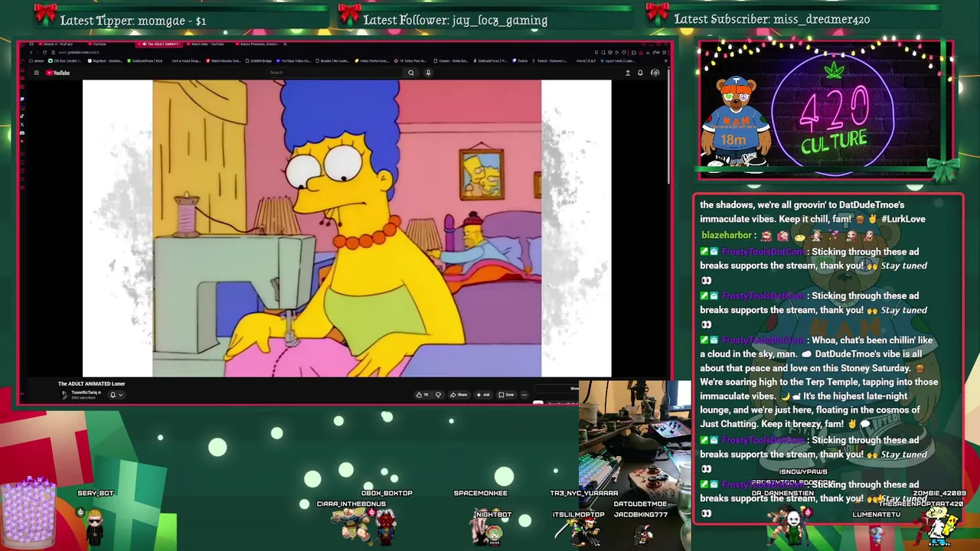Click the browser back arrow
The width and height of the screenshot is (980, 551).
(31, 52)
